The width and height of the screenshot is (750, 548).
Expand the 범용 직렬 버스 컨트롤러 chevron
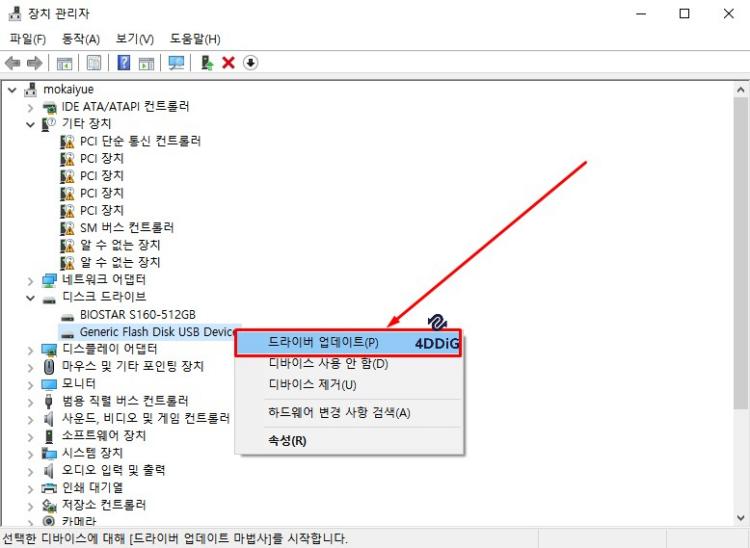click(x=30, y=402)
